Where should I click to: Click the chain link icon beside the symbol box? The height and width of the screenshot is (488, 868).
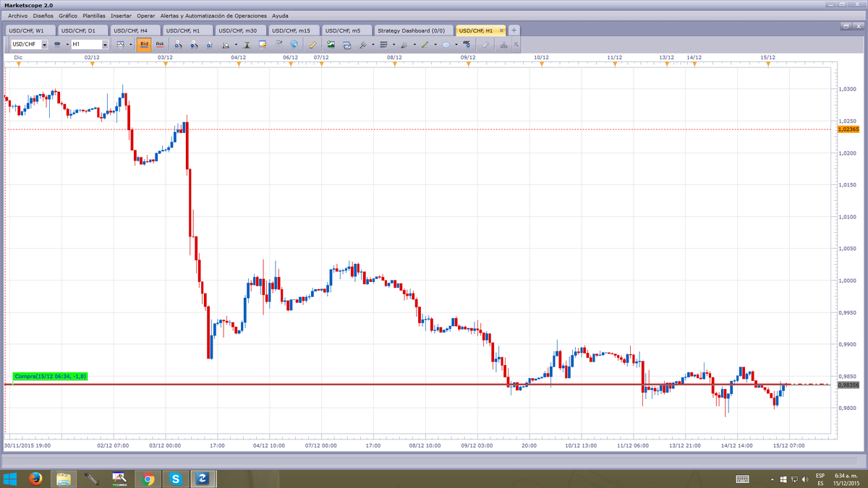pyautogui.click(x=57, y=44)
